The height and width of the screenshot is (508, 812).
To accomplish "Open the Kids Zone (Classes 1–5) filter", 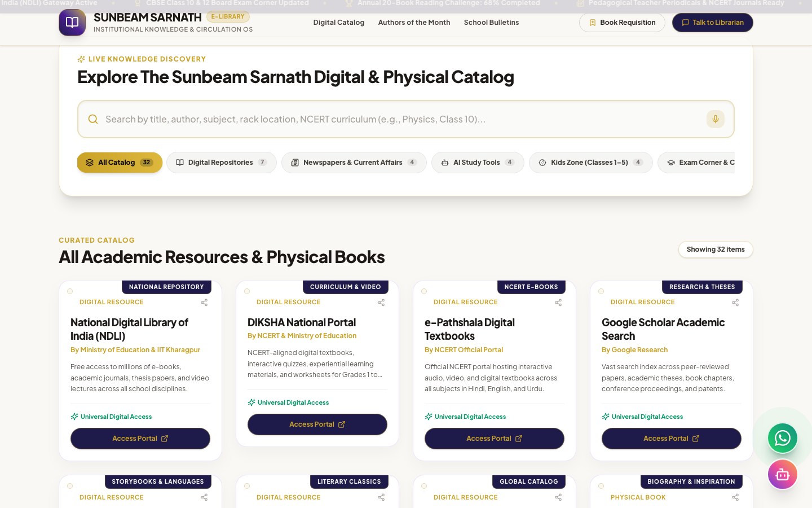I will 590,163.
